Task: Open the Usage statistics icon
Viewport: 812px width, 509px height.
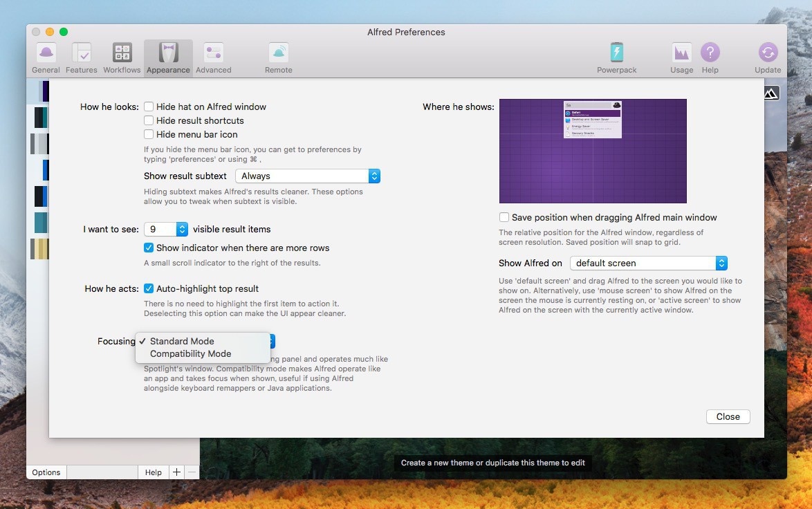Action: pyautogui.click(x=681, y=53)
